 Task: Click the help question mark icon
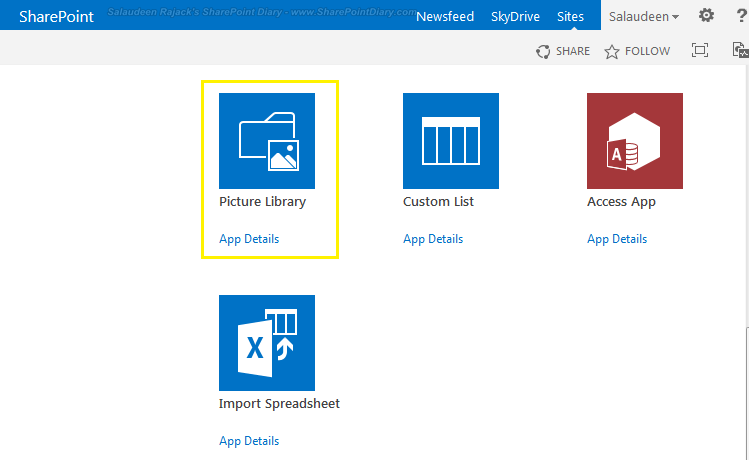click(x=742, y=16)
